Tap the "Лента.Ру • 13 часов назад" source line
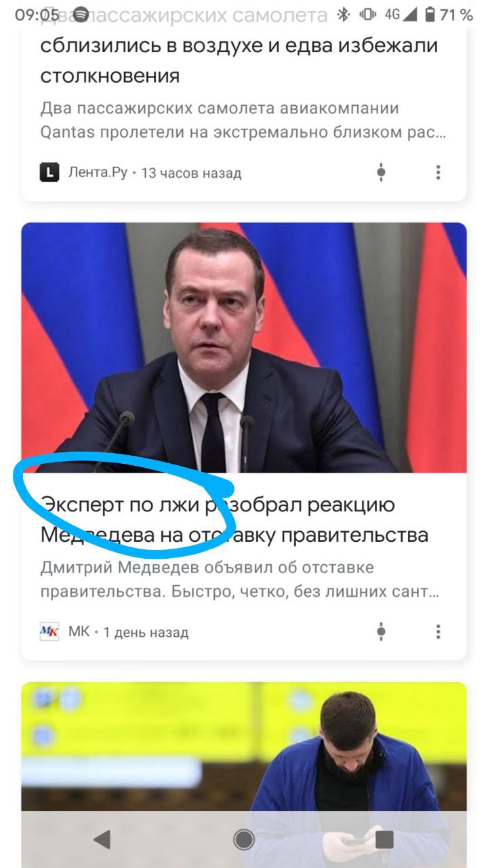Image resolution: width=488 pixels, height=868 pixels. (155, 173)
